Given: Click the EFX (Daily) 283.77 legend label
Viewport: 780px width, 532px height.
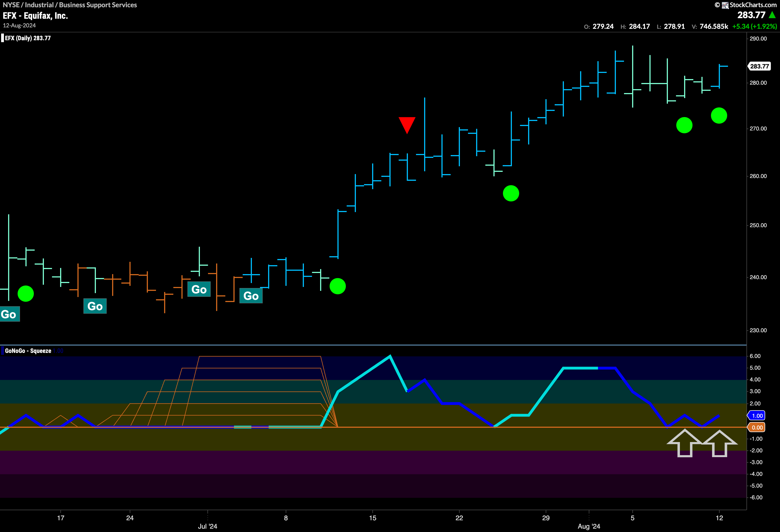Looking at the screenshot, I should (28, 38).
